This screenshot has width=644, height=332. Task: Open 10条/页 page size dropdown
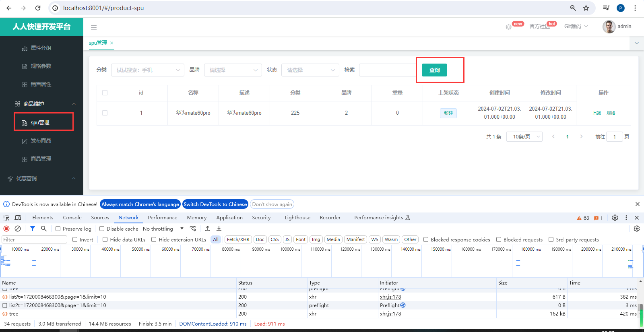point(524,137)
